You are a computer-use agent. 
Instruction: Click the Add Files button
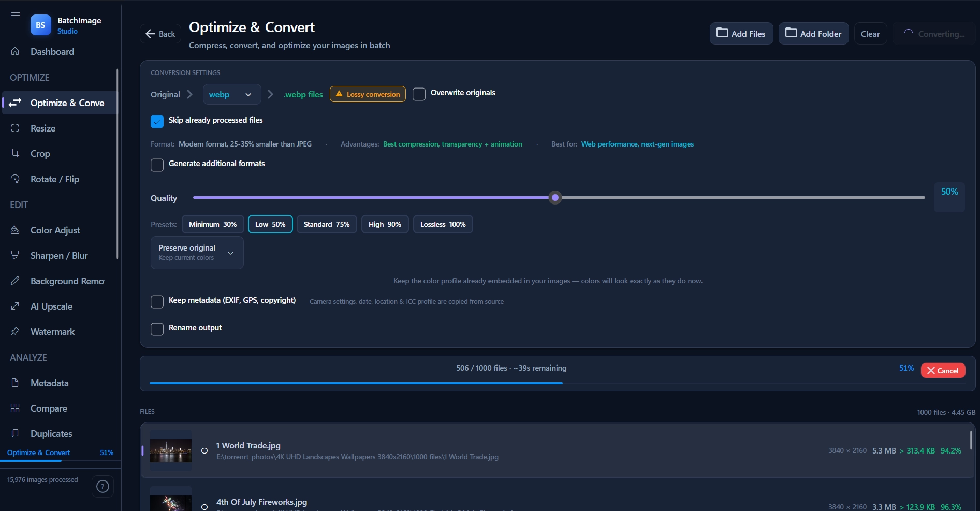pos(741,33)
